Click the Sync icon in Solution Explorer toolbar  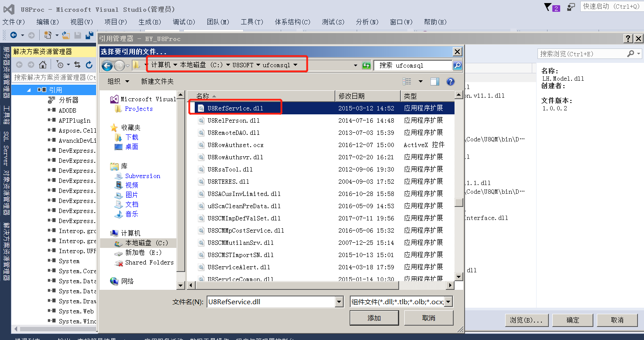click(x=77, y=65)
